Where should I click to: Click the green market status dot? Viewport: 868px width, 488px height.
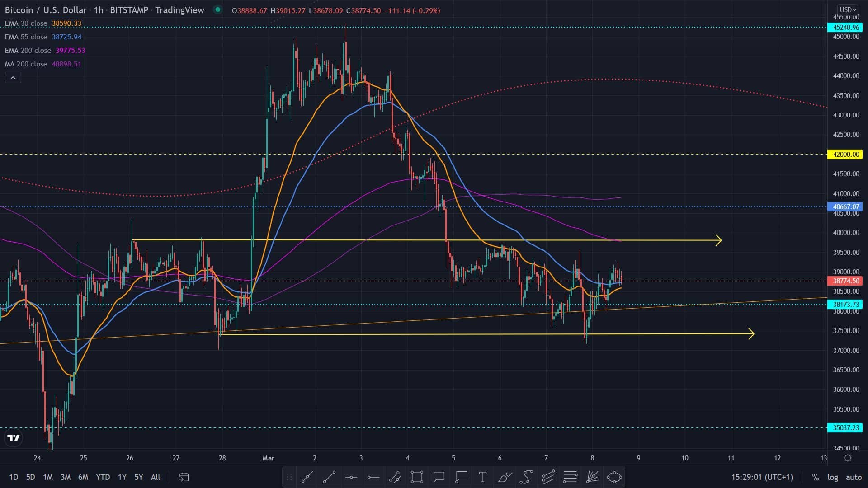(218, 9)
